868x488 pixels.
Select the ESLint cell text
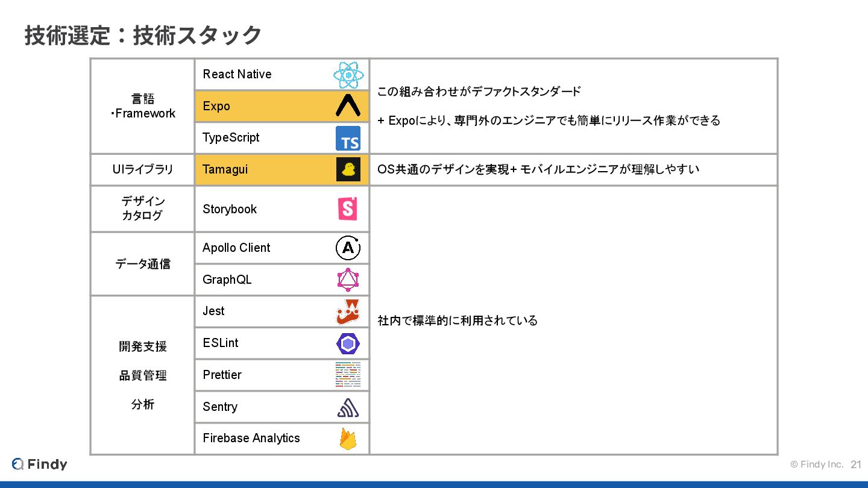pos(221,343)
